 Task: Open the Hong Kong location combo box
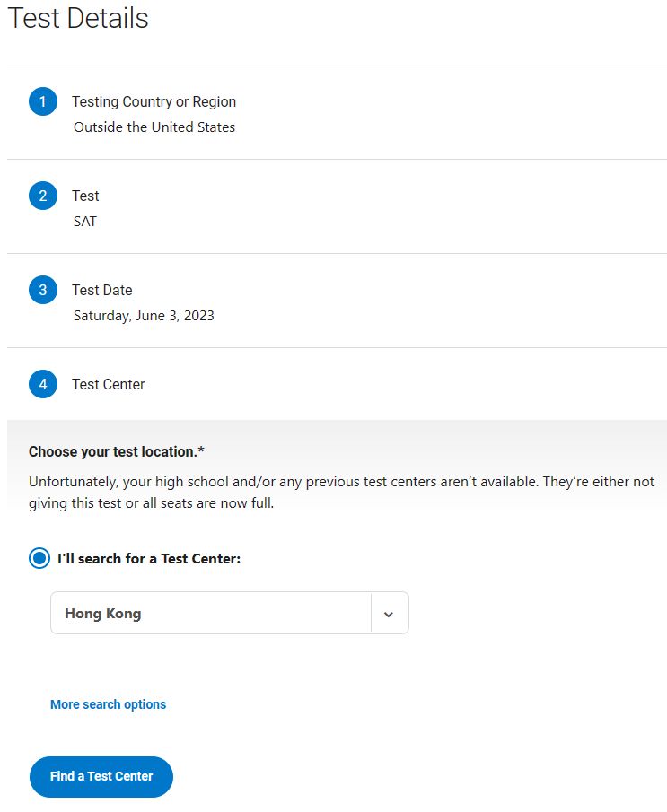tap(230, 613)
